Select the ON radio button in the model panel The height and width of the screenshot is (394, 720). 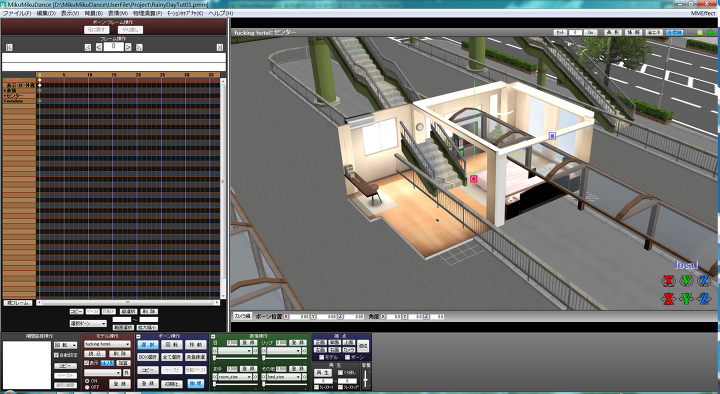coord(87,381)
